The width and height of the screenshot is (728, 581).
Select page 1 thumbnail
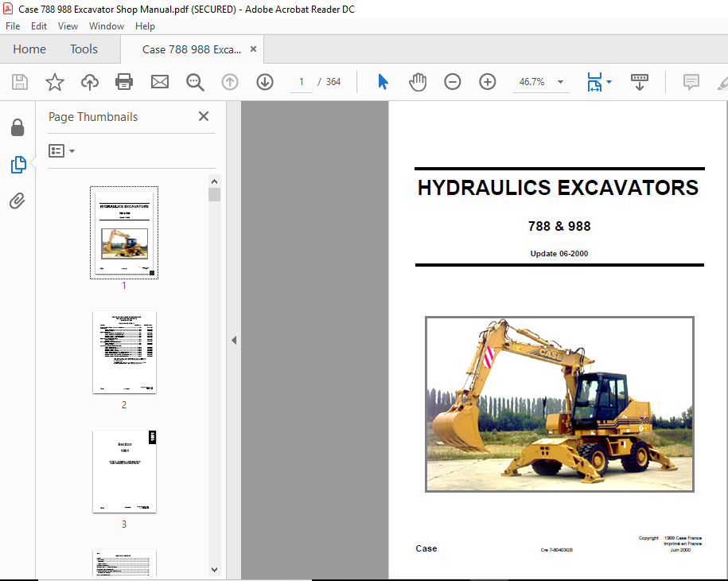pos(124,232)
